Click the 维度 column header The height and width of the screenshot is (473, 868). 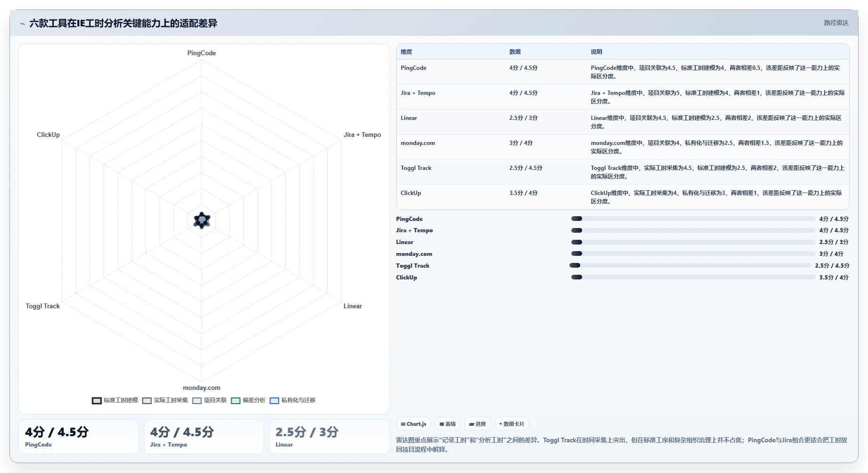tap(406, 52)
